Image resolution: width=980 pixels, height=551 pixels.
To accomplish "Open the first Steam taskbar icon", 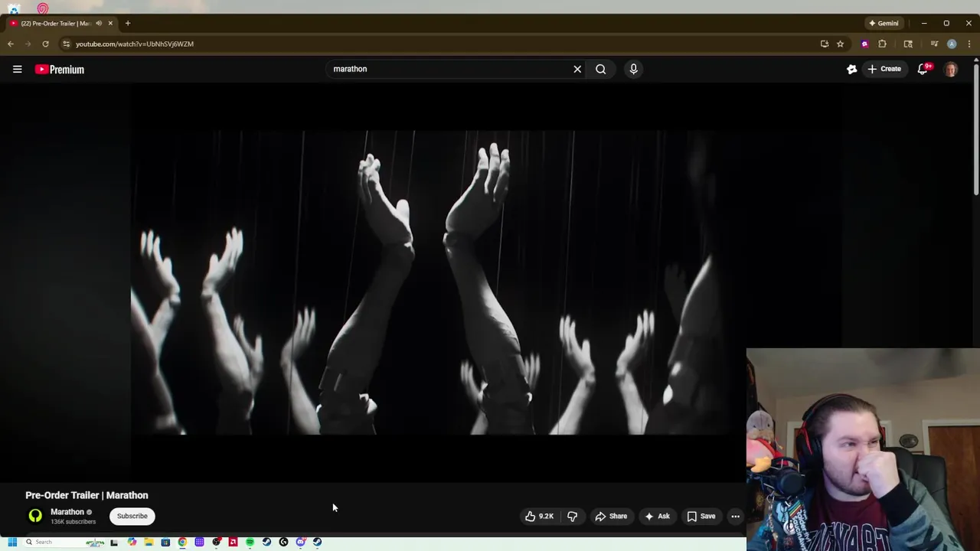I will [266, 542].
